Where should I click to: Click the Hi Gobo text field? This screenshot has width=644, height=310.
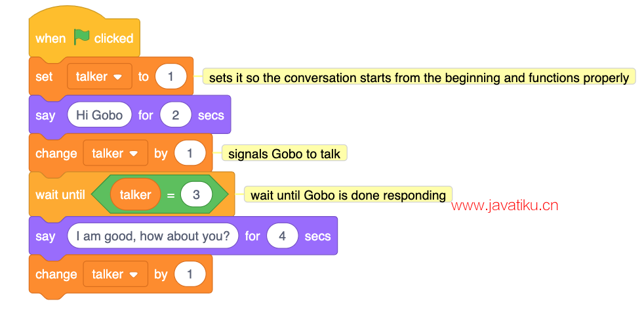100,115
